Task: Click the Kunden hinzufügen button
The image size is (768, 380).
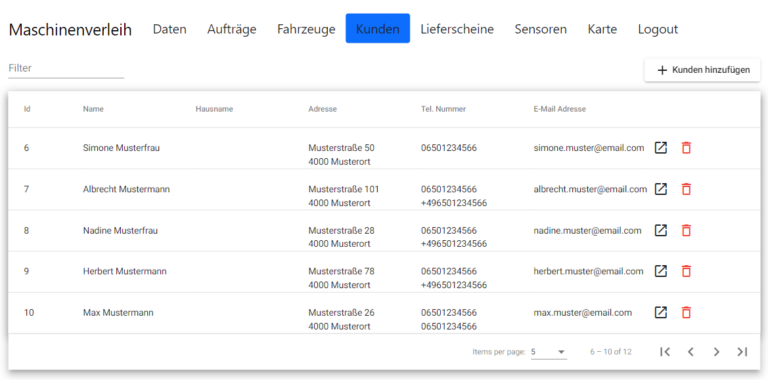Action: point(702,70)
